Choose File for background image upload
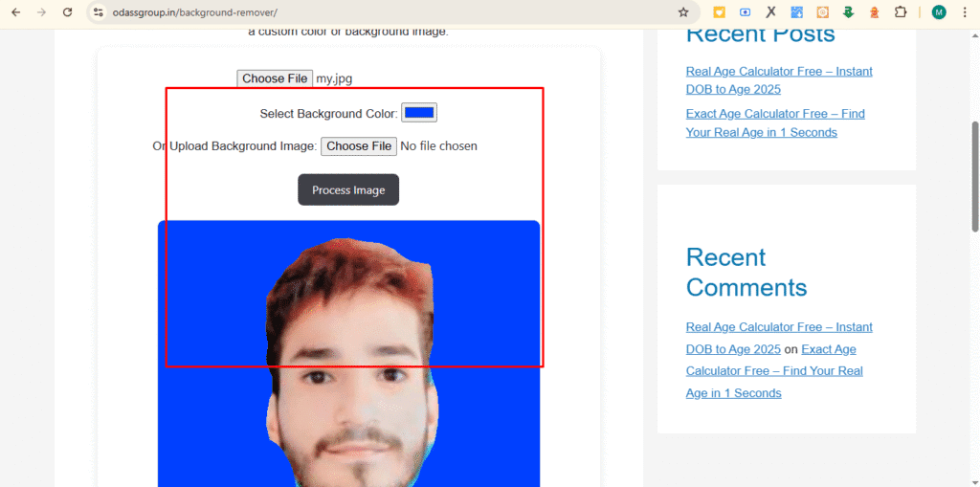The image size is (980, 487). click(358, 146)
